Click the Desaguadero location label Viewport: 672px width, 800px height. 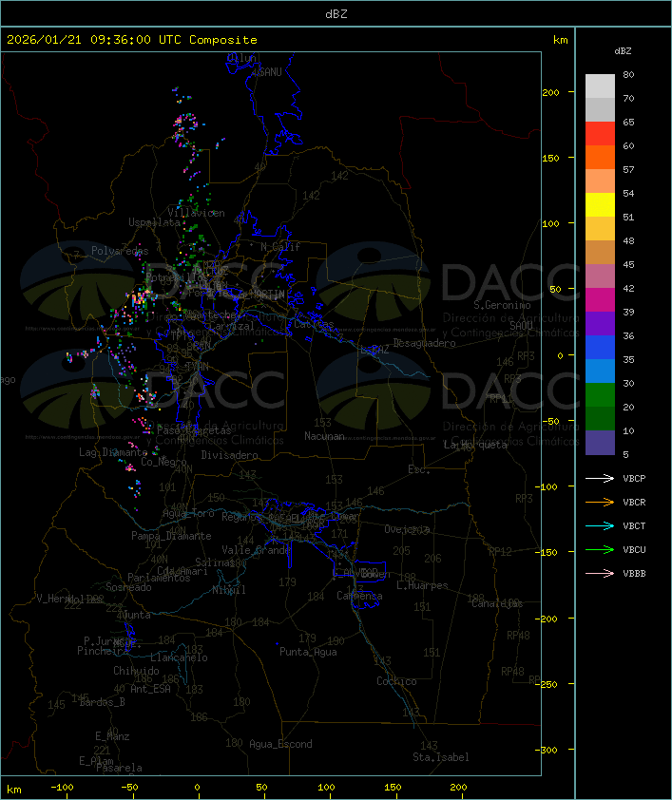[x=424, y=343]
